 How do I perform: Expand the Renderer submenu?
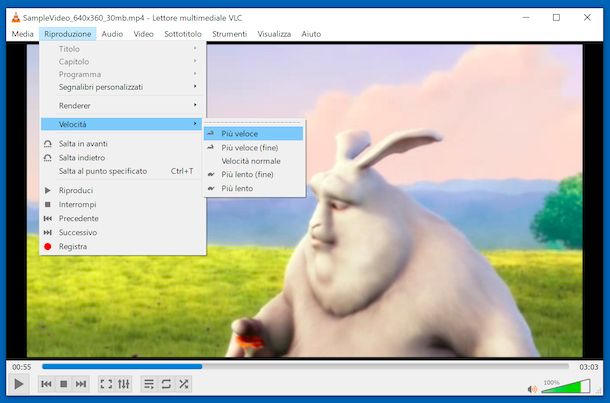tap(122, 106)
